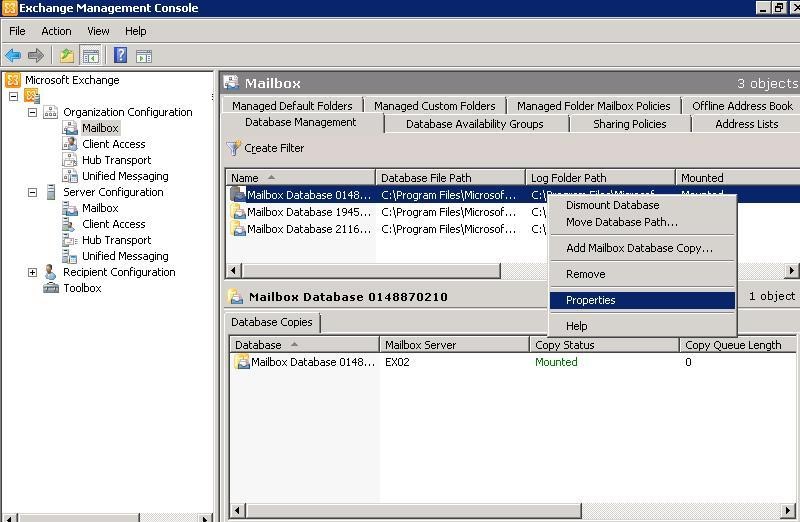Open the blue Help question mark icon
Image resolution: width=800 pixels, height=522 pixels.
[120, 55]
